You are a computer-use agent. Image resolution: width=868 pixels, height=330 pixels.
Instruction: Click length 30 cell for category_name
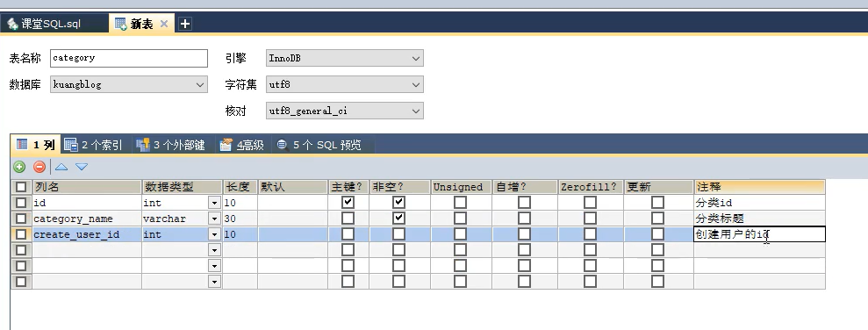tap(240, 219)
